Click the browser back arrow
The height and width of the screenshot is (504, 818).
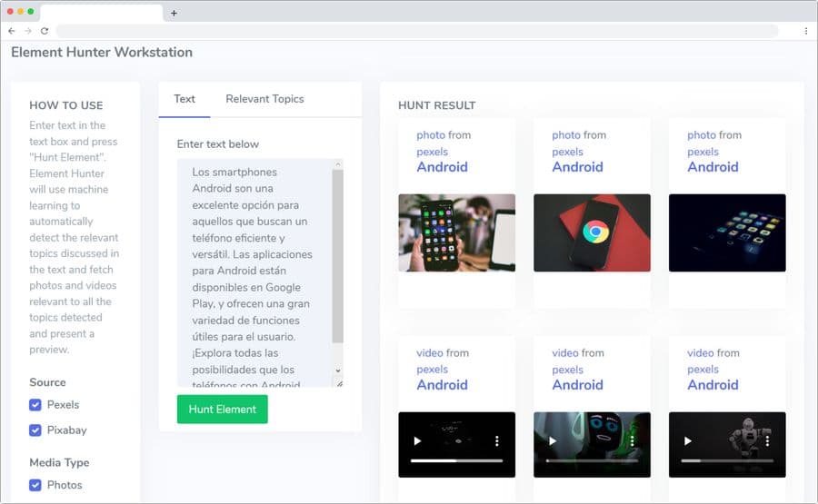pyautogui.click(x=12, y=31)
